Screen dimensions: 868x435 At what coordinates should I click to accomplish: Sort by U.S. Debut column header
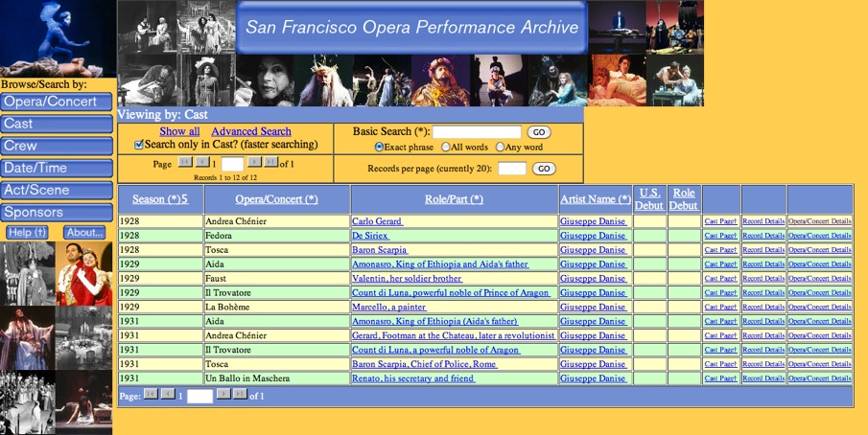click(x=650, y=199)
